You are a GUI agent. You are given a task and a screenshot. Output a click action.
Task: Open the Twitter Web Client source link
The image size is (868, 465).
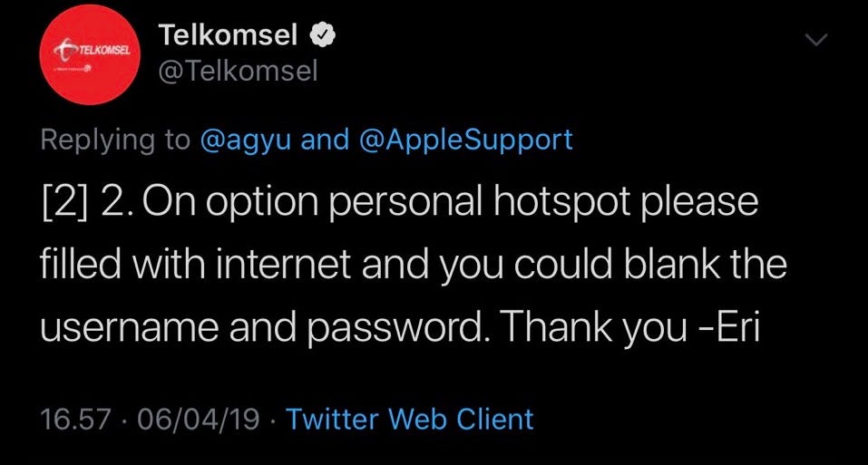pos(410,419)
